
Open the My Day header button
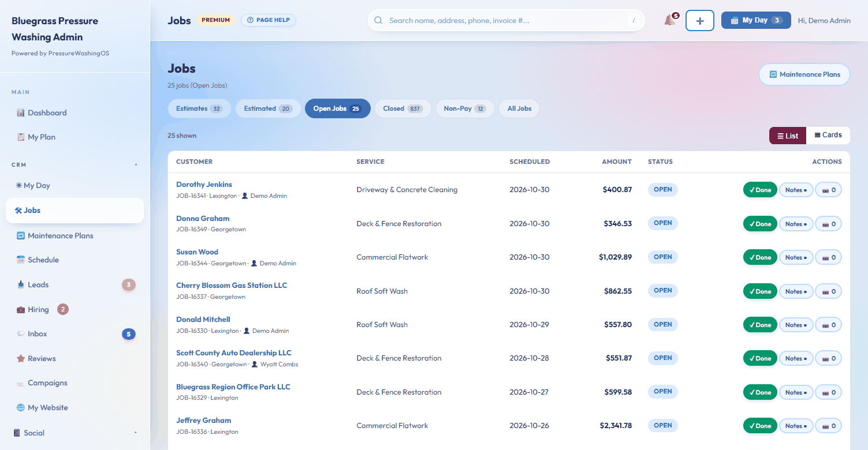click(x=756, y=20)
